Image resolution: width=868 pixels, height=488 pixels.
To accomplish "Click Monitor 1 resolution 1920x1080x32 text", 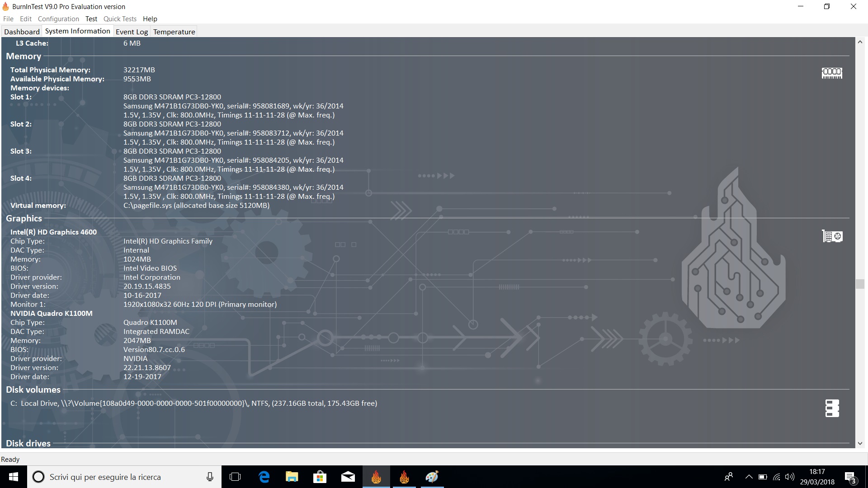I will tap(200, 304).
